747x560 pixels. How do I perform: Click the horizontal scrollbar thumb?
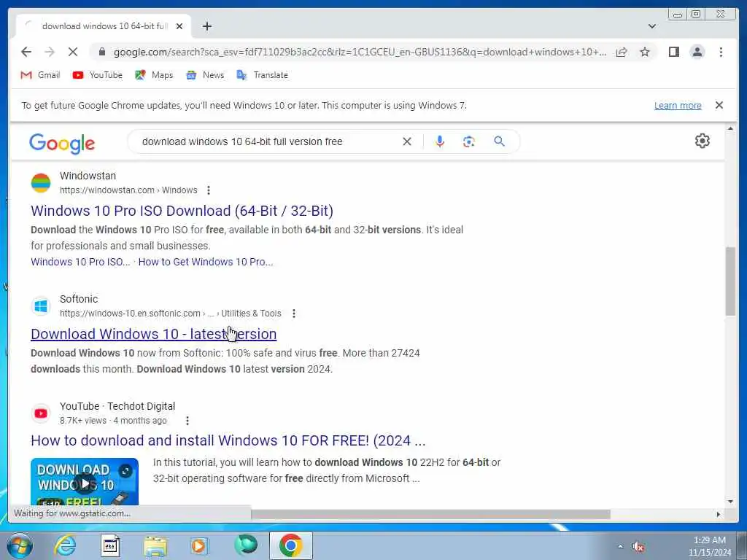pos(430,514)
